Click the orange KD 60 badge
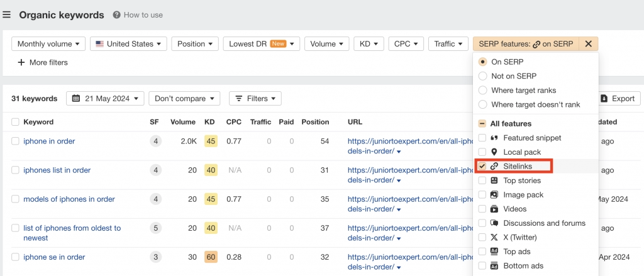This screenshot has height=276, width=644. point(211,257)
